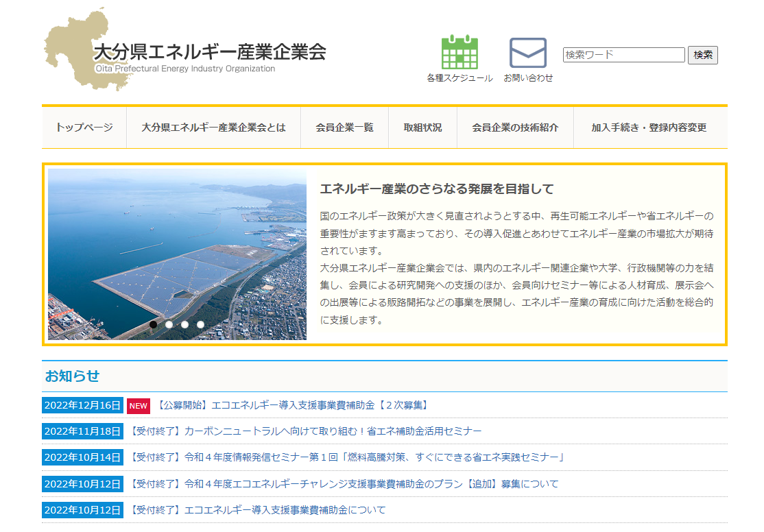Viewport: 764px width, 532px height.
Task: Open the トップページ menu item
Action: (x=84, y=127)
